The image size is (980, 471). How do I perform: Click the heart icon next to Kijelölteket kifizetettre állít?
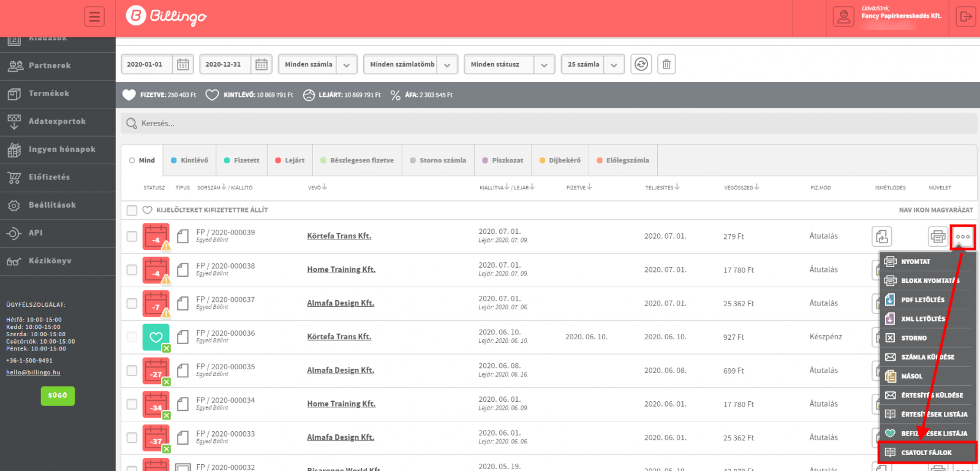pos(147,210)
